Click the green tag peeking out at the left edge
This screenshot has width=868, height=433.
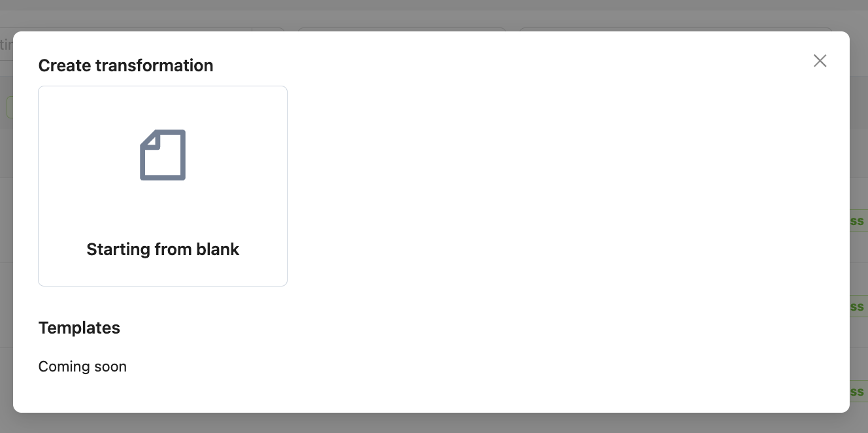coord(10,107)
